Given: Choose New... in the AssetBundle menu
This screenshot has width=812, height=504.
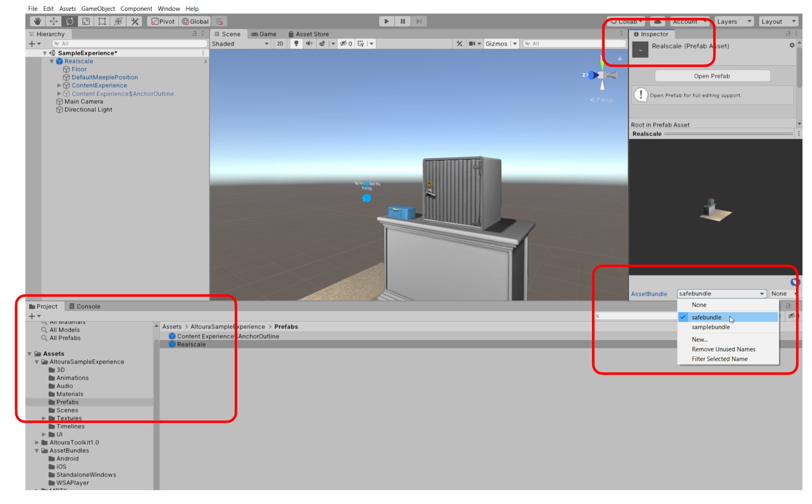Looking at the screenshot, I should [728, 340].
